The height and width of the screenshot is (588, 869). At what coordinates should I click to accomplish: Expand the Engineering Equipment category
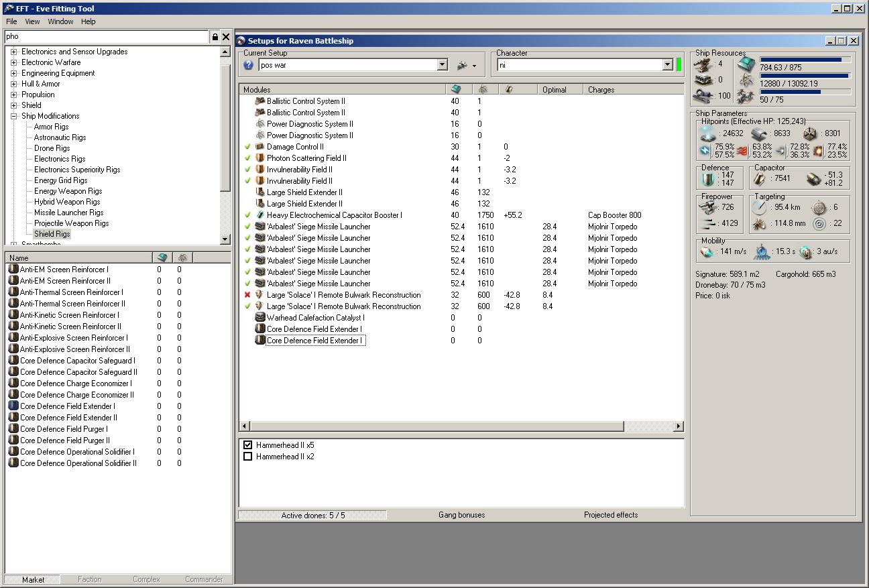pos(13,73)
